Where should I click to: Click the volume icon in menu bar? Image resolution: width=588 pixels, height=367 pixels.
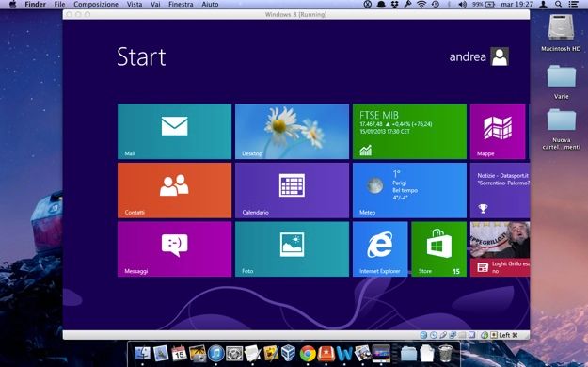click(x=462, y=4)
